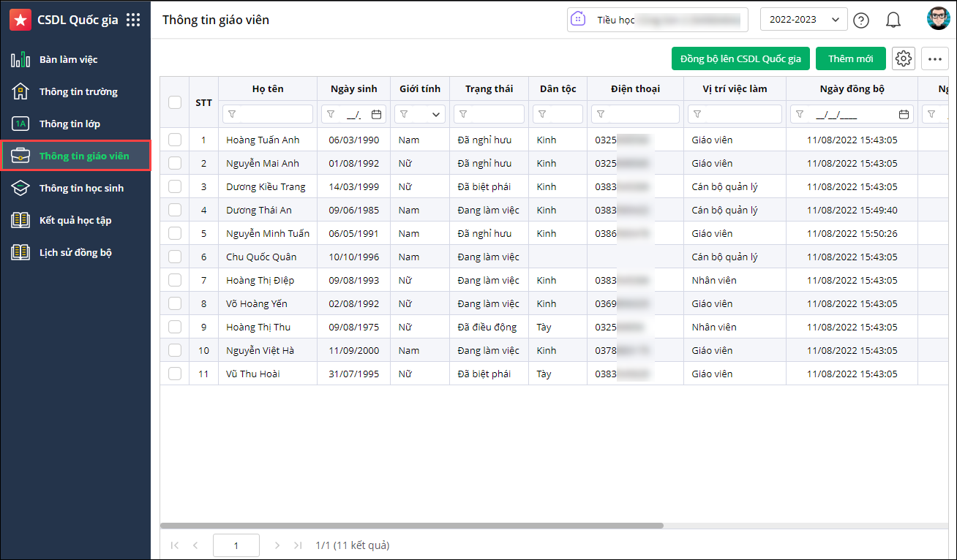Go to the next page arrow
Viewport: 957px width, 560px height.
click(277, 545)
